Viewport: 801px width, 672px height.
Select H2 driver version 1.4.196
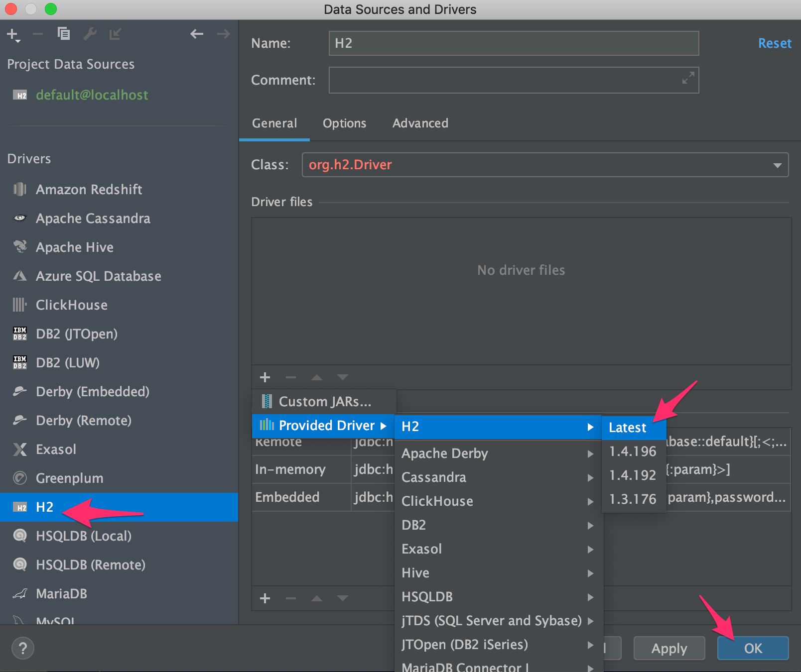[634, 451]
